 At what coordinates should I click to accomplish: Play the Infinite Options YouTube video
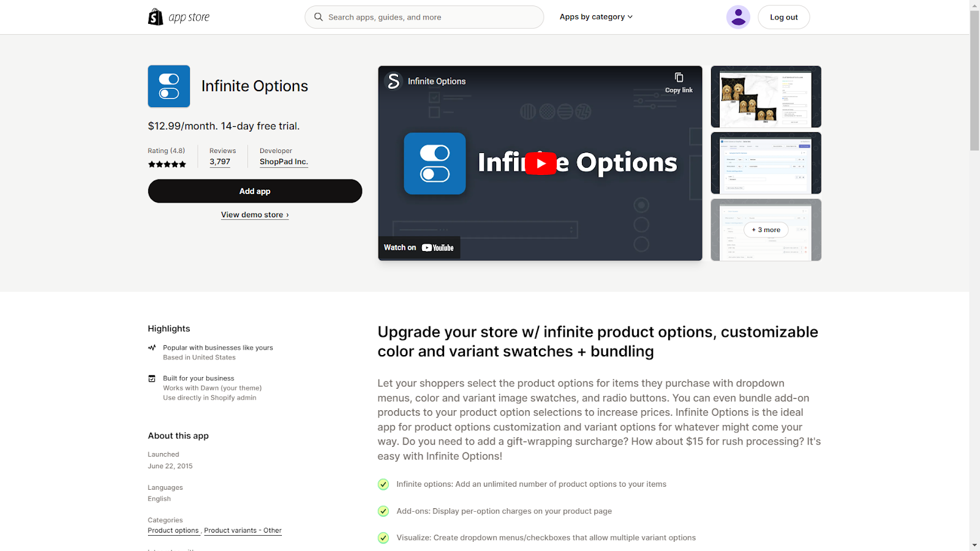(x=541, y=163)
